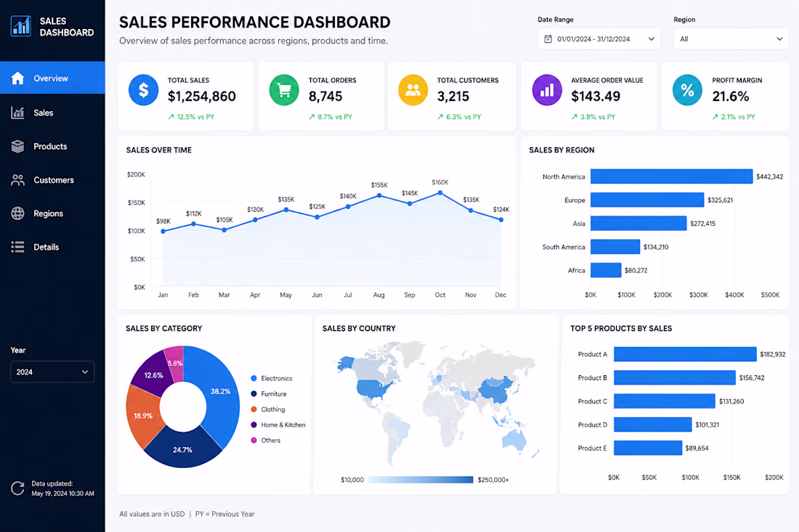Select the Furniture legend dot
The width and height of the screenshot is (799, 532).
(x=254, y=393)
